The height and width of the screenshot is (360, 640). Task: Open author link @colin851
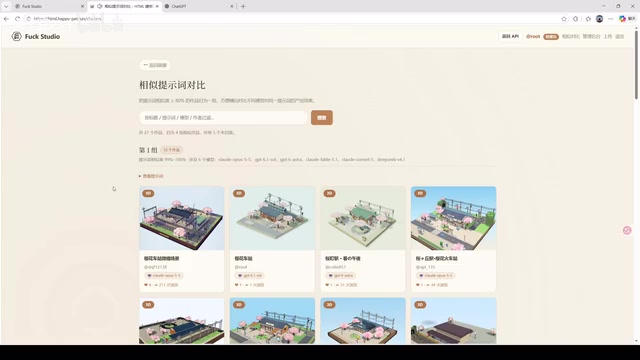336,267
